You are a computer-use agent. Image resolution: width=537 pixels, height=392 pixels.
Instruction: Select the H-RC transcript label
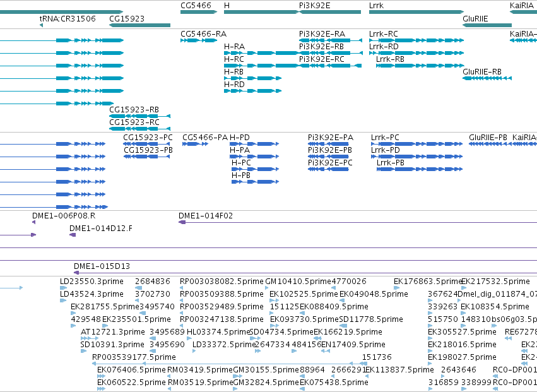[x=234, y=59]
